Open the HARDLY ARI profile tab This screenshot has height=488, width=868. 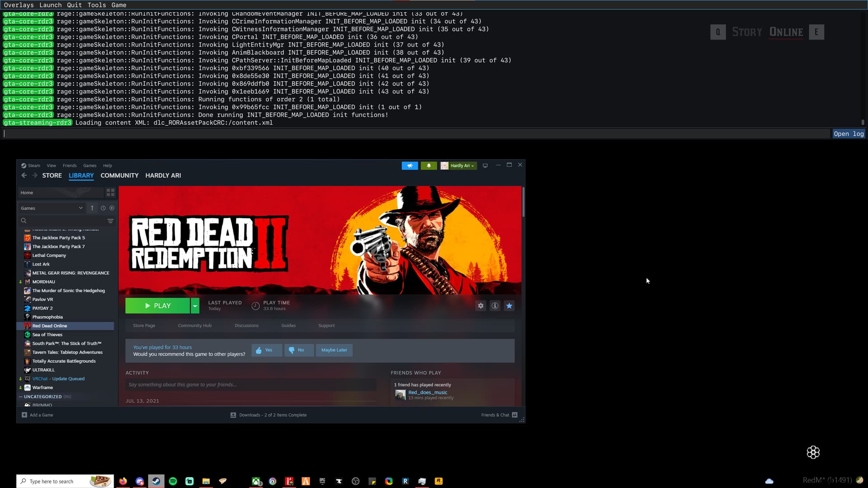[163, 175]
